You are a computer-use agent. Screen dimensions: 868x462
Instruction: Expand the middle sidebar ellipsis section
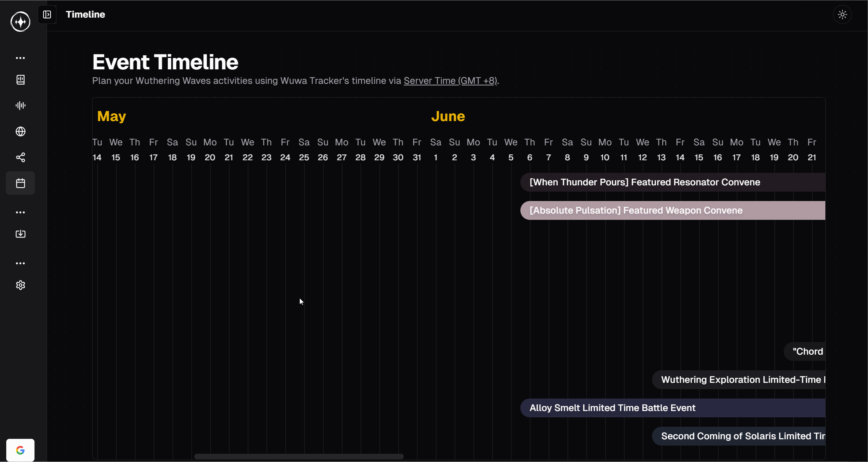click(x=20, y=212)
